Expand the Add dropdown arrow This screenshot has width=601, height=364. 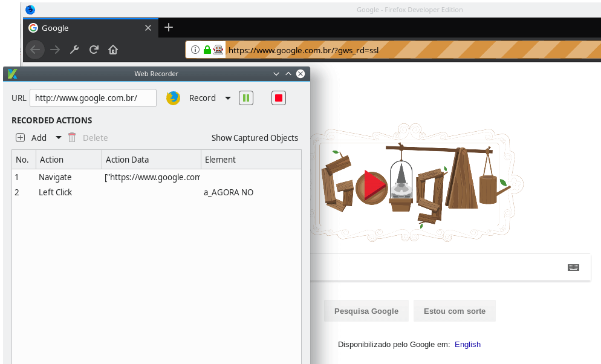59,137
